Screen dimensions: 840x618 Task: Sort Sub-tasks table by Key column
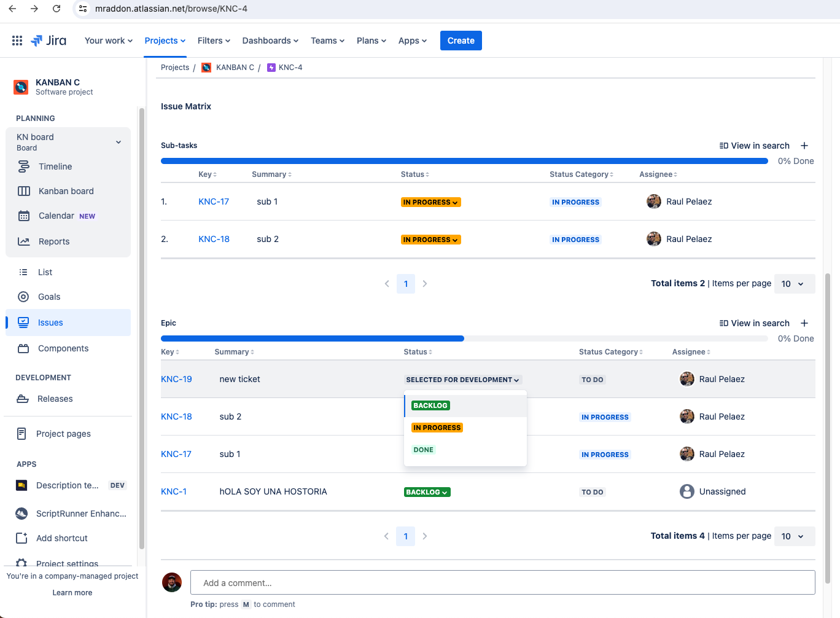[207, 174]
